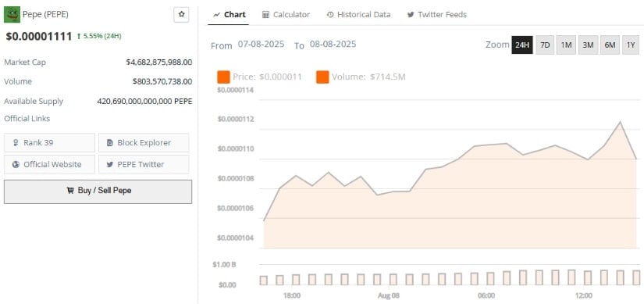This screenshot has height=304, width=644.
Task: Click the Twitter bird in PEPE Twitter
Action: click(109, 165)
